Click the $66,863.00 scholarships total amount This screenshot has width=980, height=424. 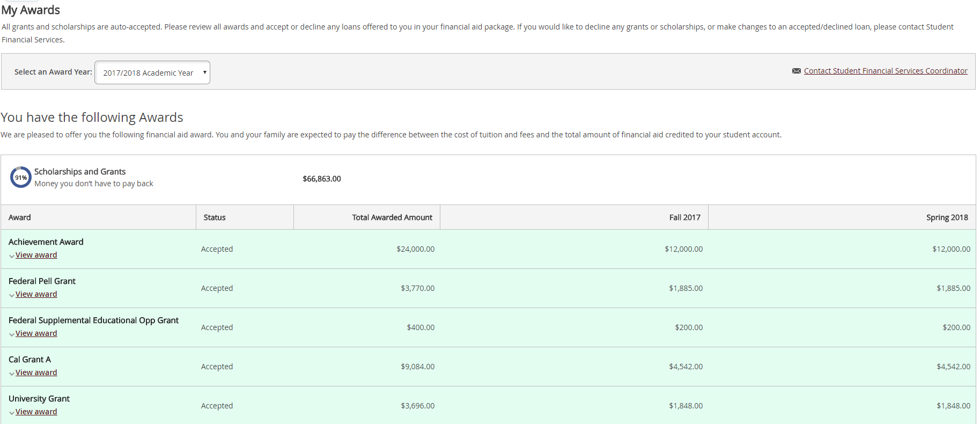322,179
